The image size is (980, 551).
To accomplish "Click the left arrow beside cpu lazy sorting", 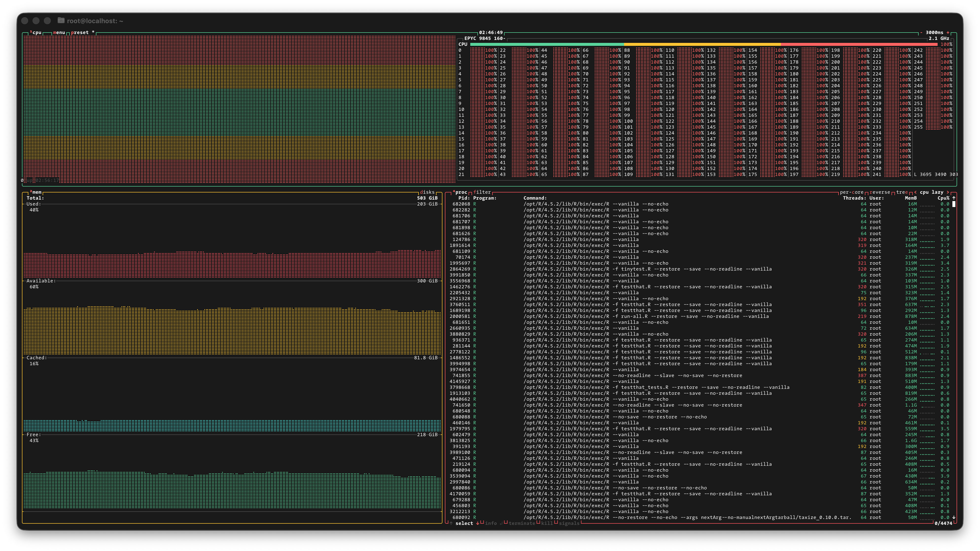I will click(x=915, y=192).
